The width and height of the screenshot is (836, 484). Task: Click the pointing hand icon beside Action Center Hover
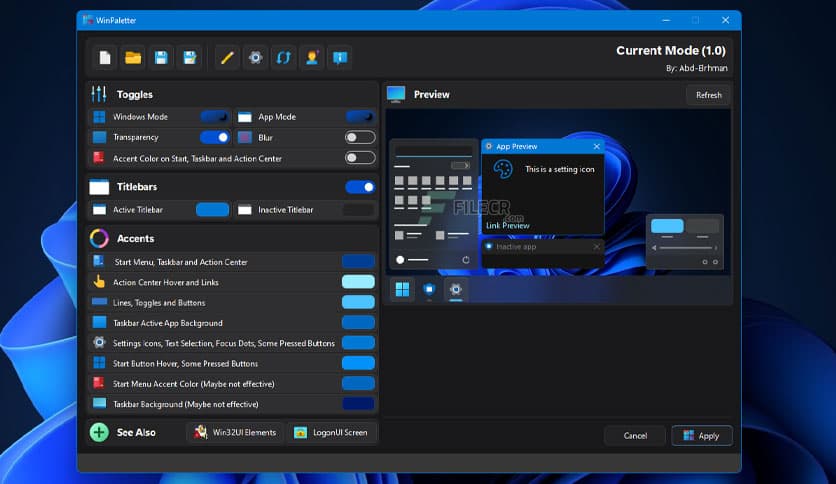click(x=99, y=281)
